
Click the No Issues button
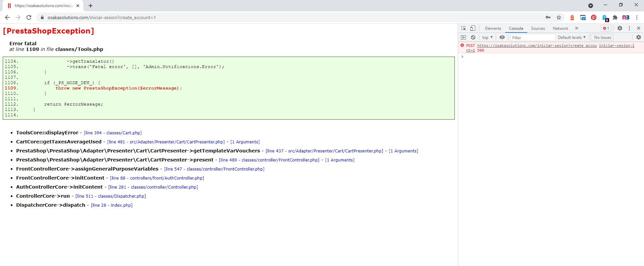click(x=602, y=38)
